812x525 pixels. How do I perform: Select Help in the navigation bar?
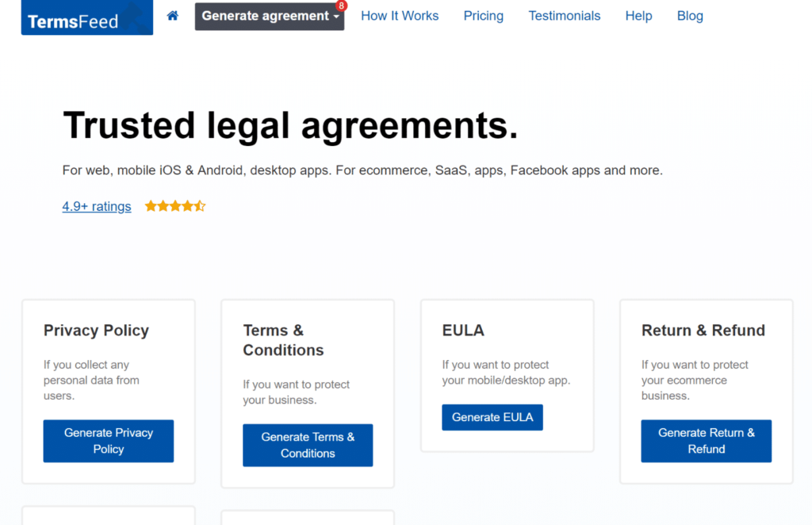pos(638,16)
